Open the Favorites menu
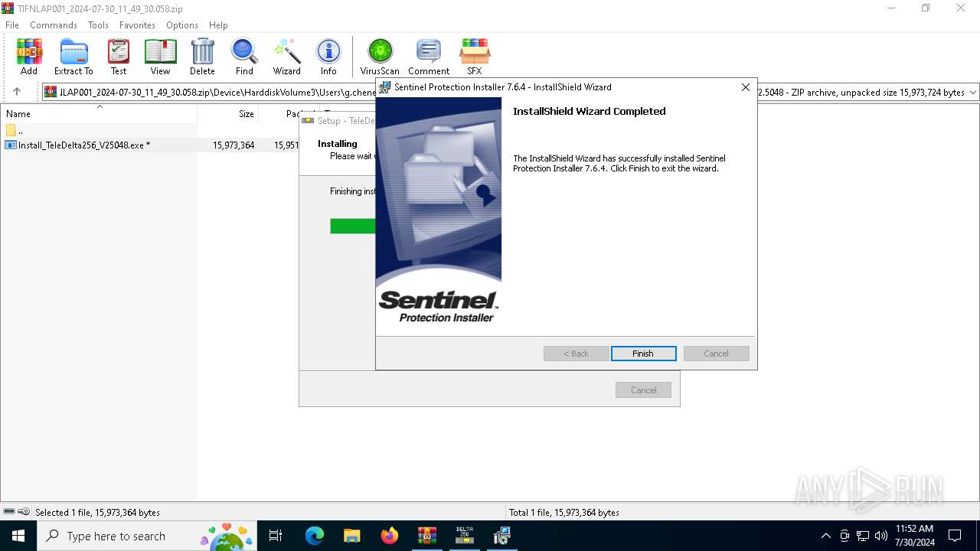The width and height of the screenshot is (980, 551). point(138,24)
